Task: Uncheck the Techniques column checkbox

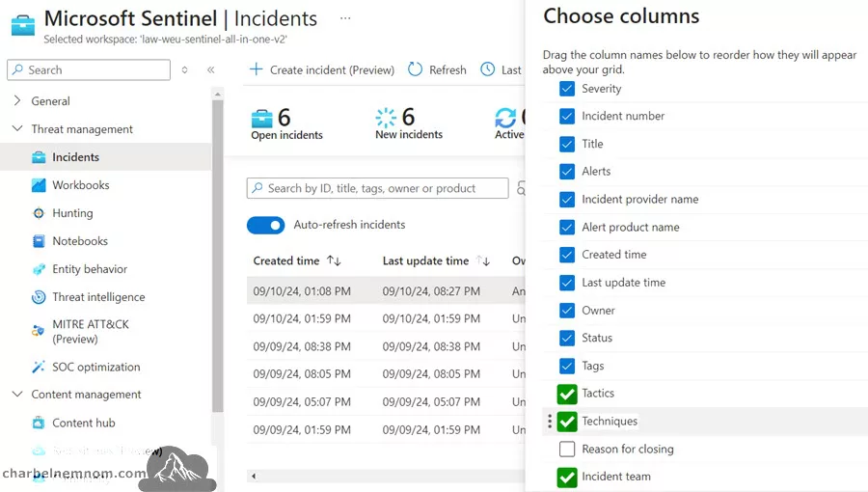Action: (567, 422)
